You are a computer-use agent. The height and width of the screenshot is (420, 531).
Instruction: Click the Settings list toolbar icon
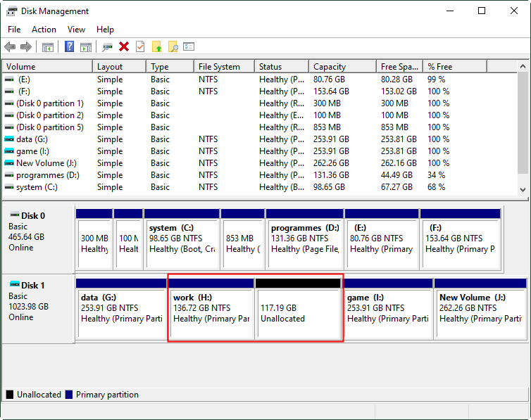coord(189,46)
